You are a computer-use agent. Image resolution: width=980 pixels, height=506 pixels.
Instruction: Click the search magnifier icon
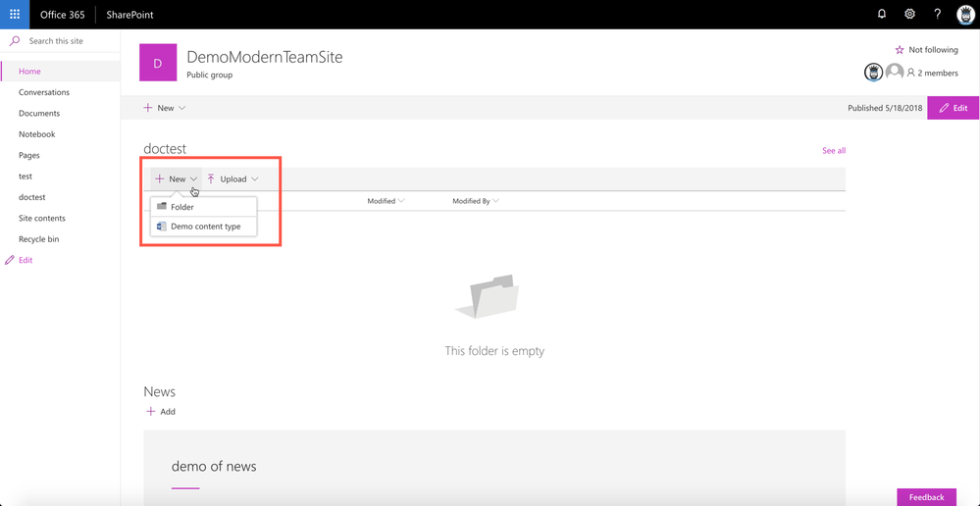15,40
